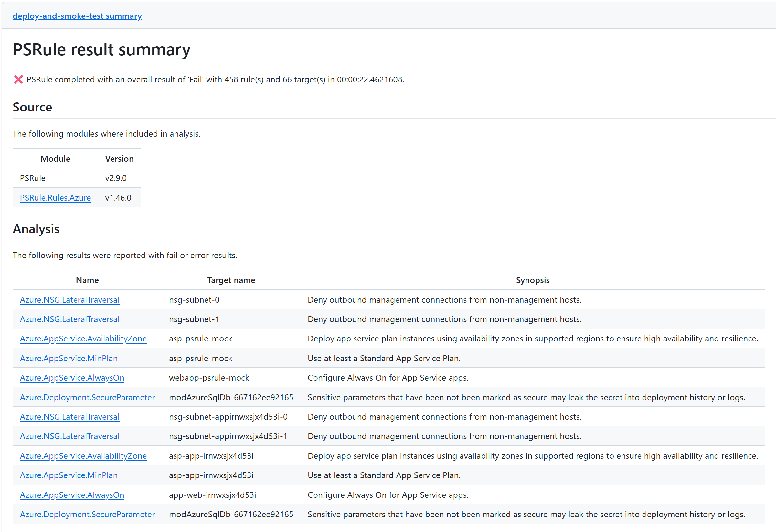The image size is (776, 532).
Task: Click the Target name column header
Action: coord(231,280)
